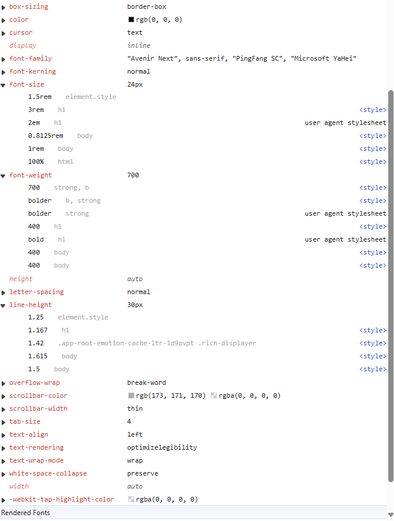Expand the -webkit-tap-highlight-color property
This screenshot has width=394, height=521.
(x=3, y=500)
